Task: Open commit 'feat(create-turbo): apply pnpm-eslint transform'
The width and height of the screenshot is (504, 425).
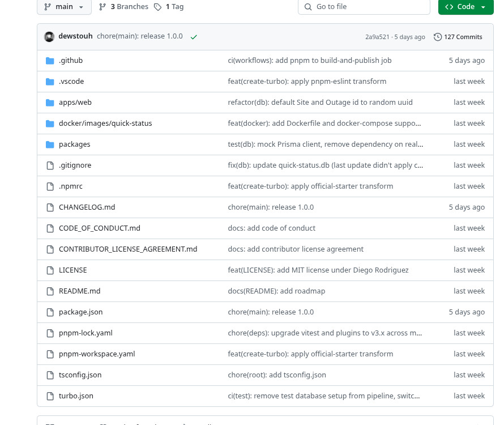Action: [307, 82]
